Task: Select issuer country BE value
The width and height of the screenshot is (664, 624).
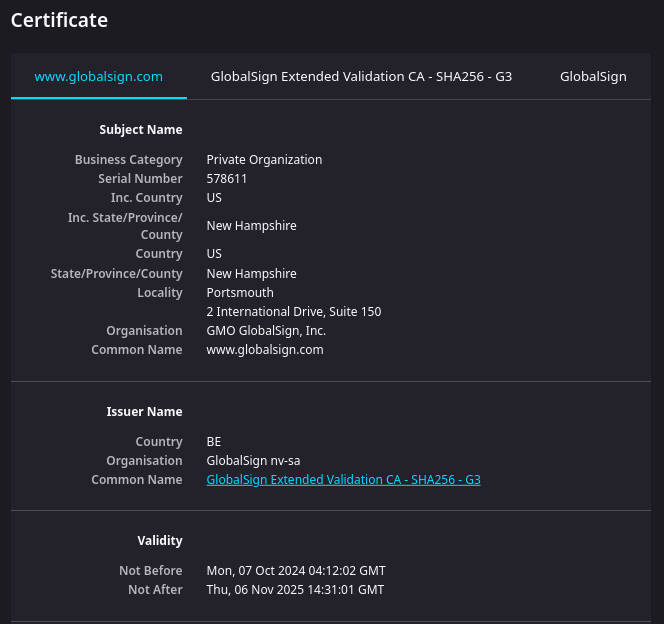Action: click(x=214, y=442)
